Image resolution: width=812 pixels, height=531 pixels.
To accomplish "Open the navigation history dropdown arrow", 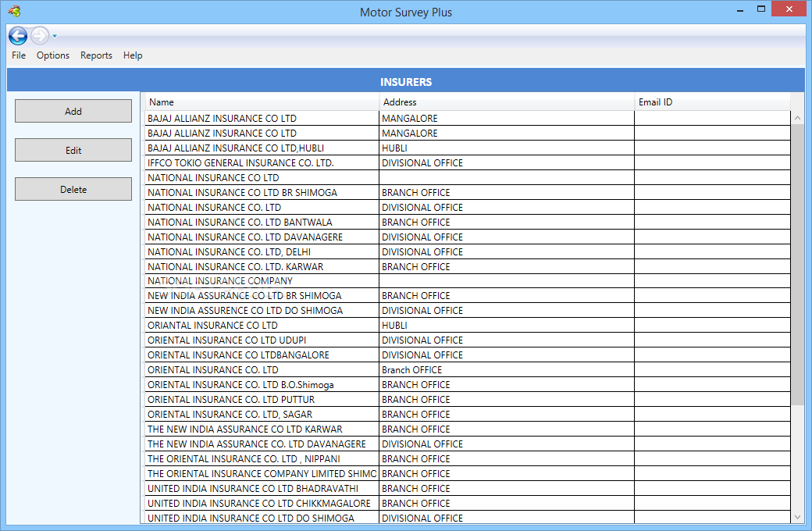I will pyautogui.click(x=55, y=36).
